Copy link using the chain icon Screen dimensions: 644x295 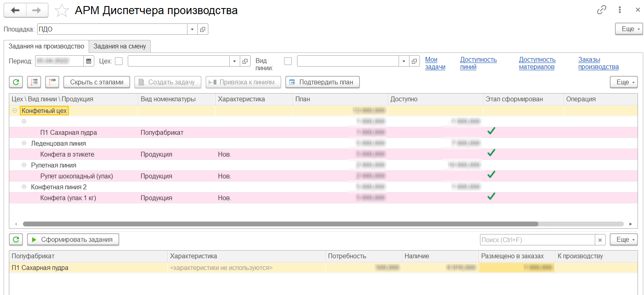click(x=601, y=10)
